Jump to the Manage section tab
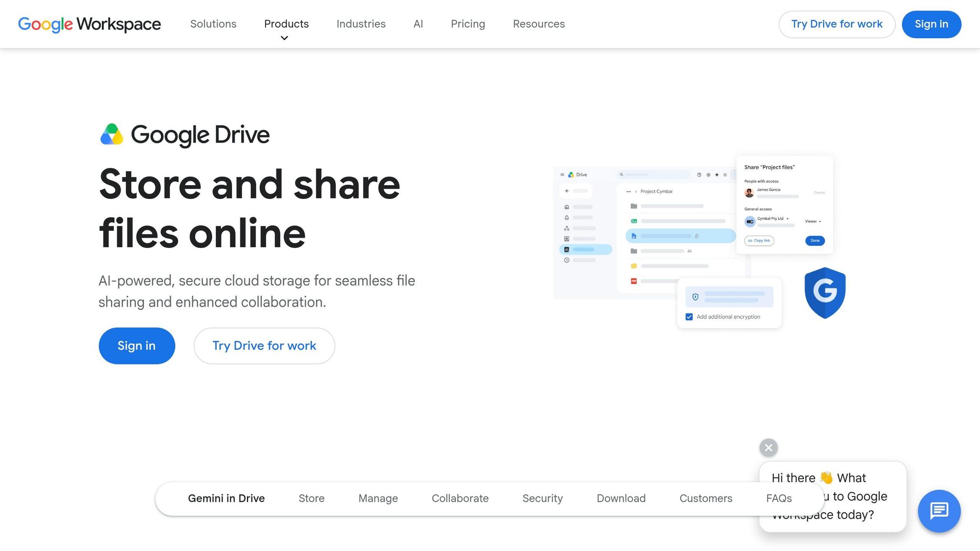 (x=378, y=498)
